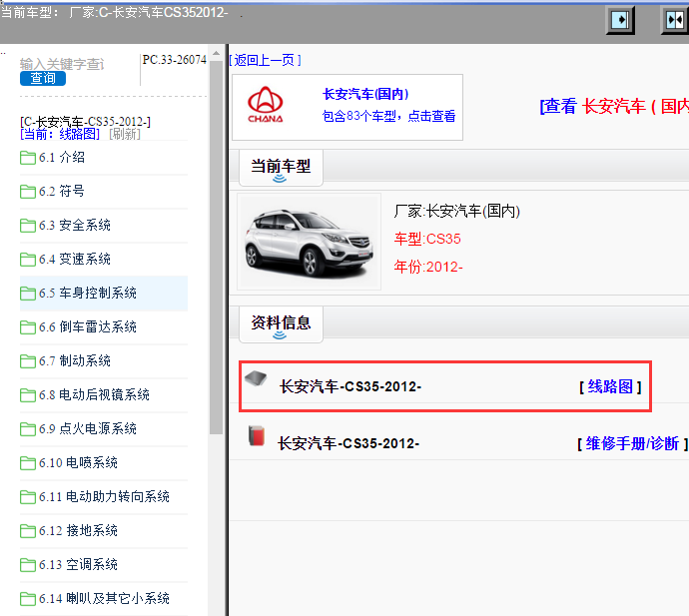This screenshot has height=616, width=689.
Task: Select 6.7 制动系统 entry
Action: coord(75,360)
